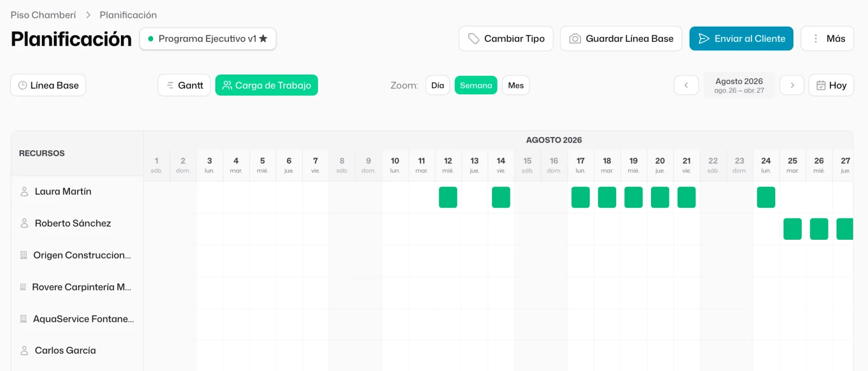Click the star icon beside Programa Ejecutivo v1
The image size is (868, 371).
point(263,39)
